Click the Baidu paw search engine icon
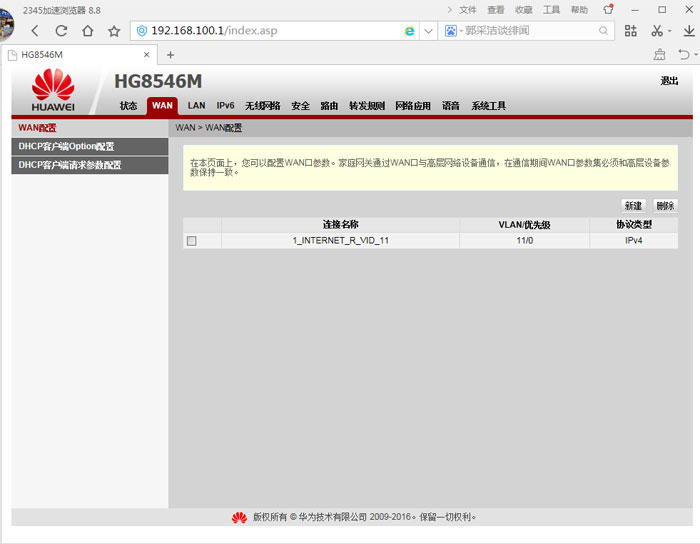The width and height of the screenshot is (700, 544). tap(451, 31)
